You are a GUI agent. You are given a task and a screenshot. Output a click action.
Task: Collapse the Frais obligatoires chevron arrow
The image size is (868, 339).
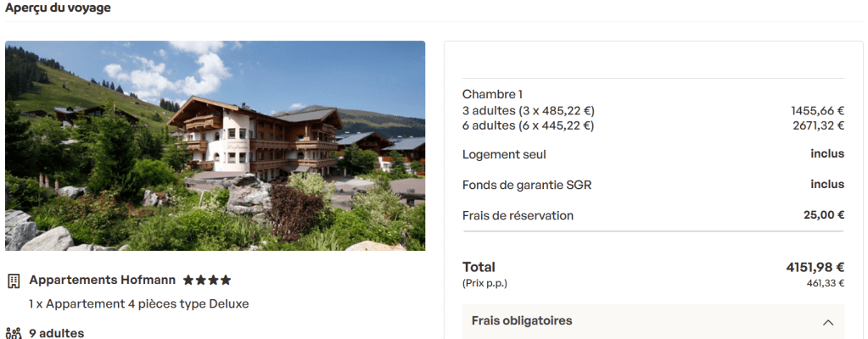pyautogui.click(x=828, y=322)
